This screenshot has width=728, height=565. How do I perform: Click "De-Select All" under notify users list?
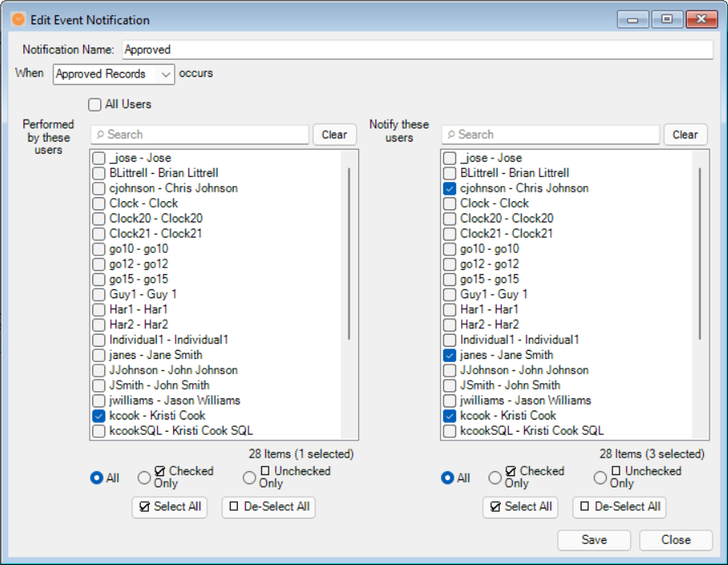pos(619,508)
